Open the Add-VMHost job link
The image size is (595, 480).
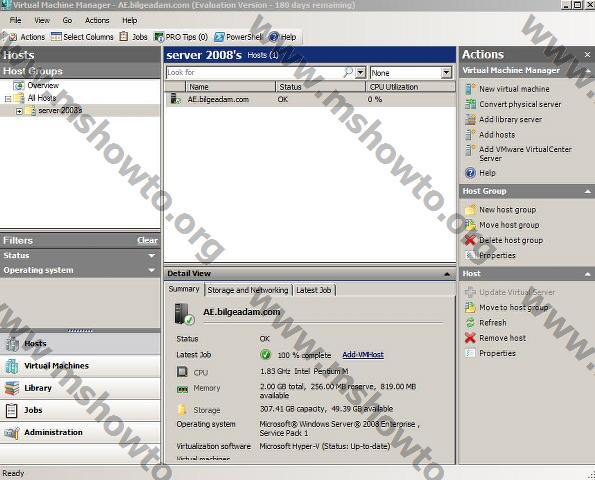click(363, 355)
